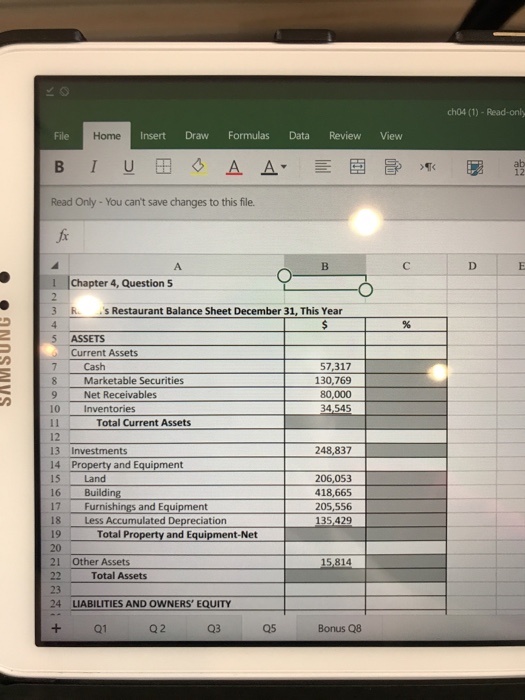Select column A header
Image resolution: width=525 pixels, height=700 pixels.
(177, 267)
